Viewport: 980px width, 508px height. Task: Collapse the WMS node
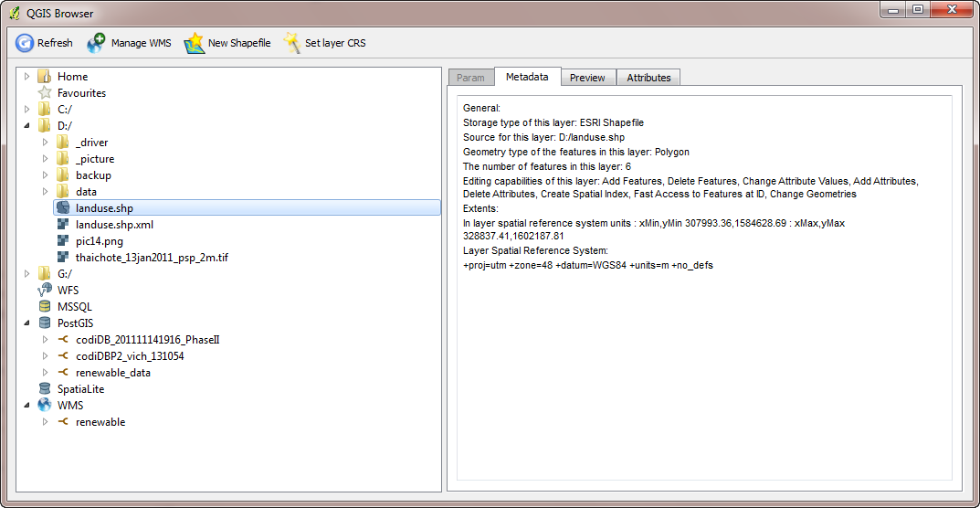(x=26, y=405)
